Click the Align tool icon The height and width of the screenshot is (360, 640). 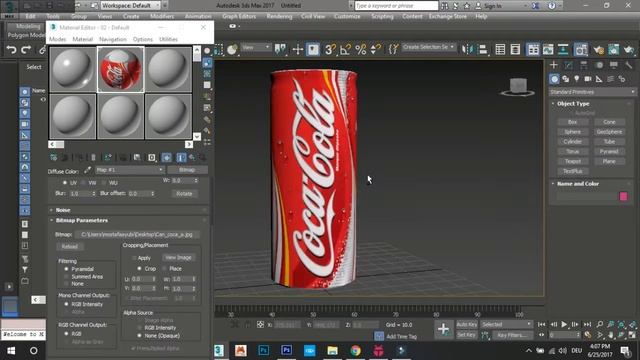[x=482, y=49]
